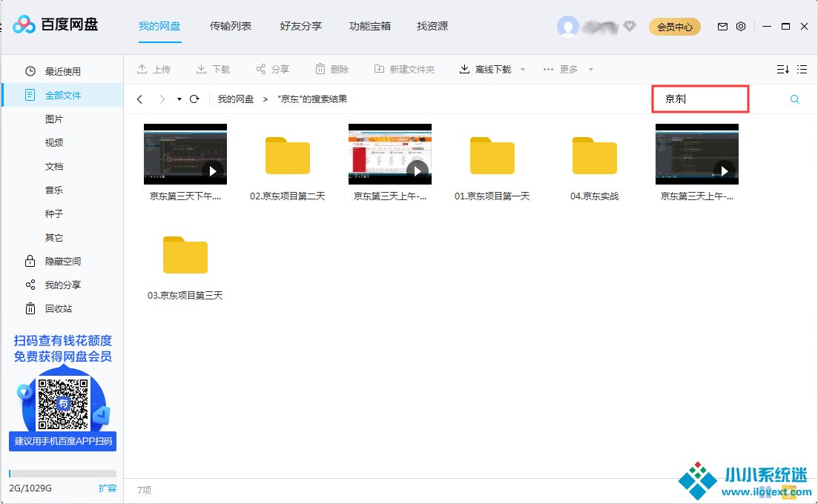
Task: Expand the 离线下载 dropdown arrow
Action: [x=523, y=70]
